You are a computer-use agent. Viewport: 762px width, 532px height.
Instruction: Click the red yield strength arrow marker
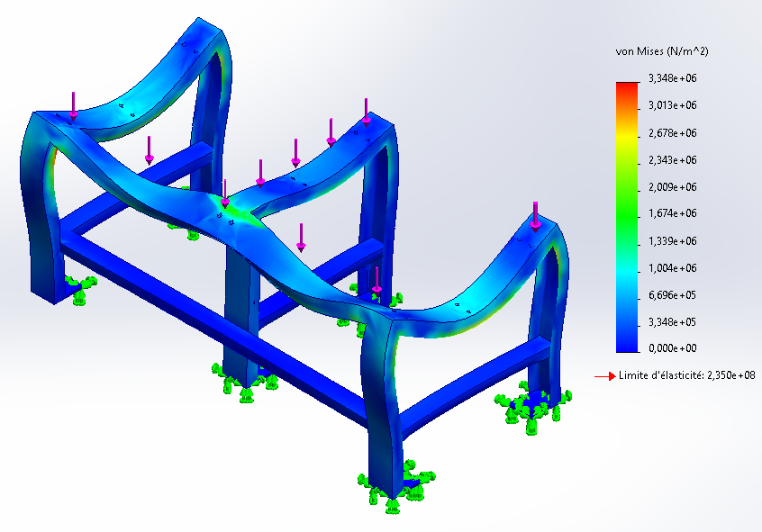click(605, 376)
